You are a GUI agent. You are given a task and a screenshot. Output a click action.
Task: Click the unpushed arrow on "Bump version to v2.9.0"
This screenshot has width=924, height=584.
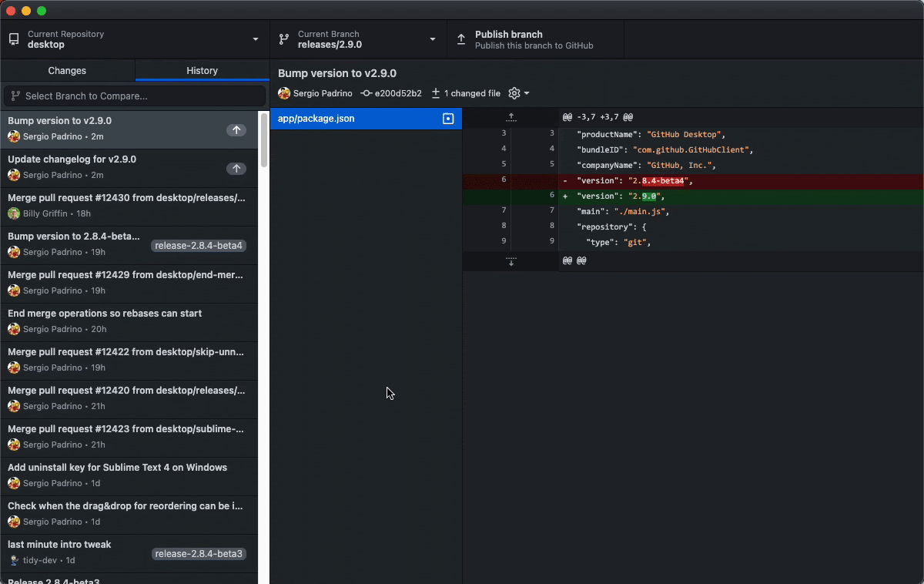[236, 130]
